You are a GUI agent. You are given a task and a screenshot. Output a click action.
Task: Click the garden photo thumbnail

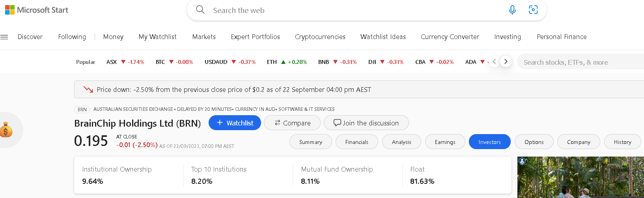[x=581, y=177]
